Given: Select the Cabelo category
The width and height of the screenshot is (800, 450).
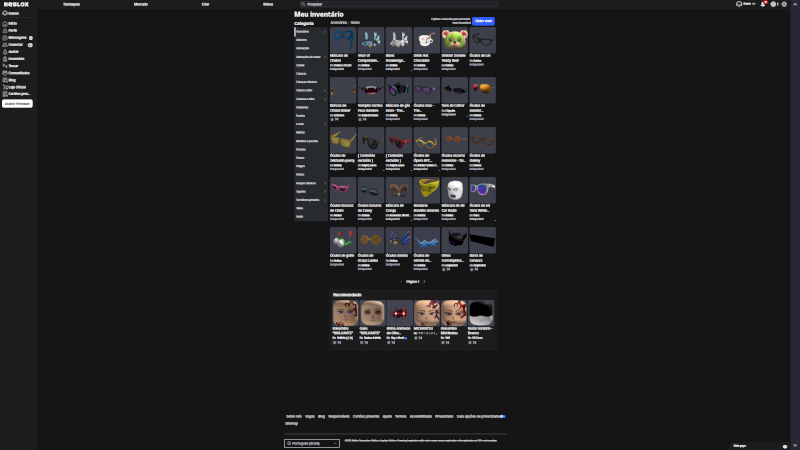Looking at the screenshot, I should [x=301, y=65].
